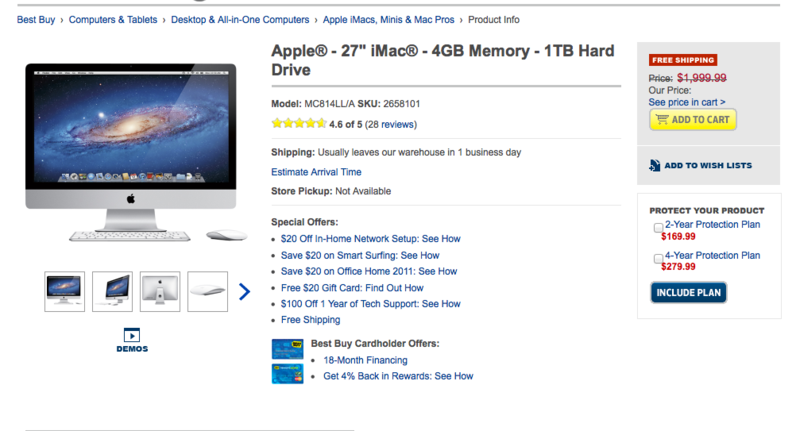Open $20 Off In-Home Network Setup offer
This screenshot has width=800, height=431.
(370, 239)
